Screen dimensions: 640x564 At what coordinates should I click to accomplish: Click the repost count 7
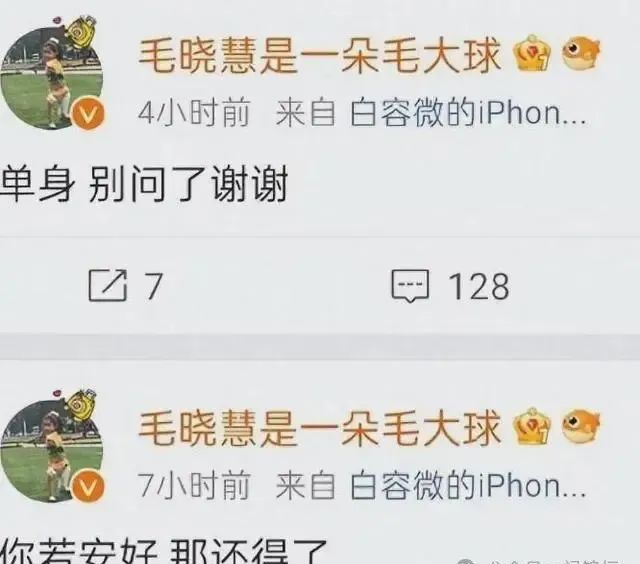pyautogui.click(x=154, y=286)
